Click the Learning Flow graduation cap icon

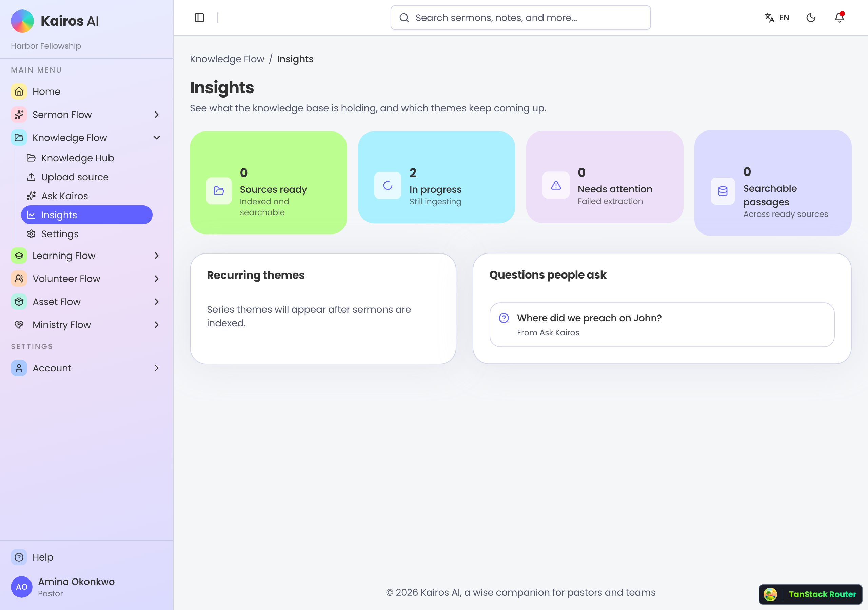(19, 256)
